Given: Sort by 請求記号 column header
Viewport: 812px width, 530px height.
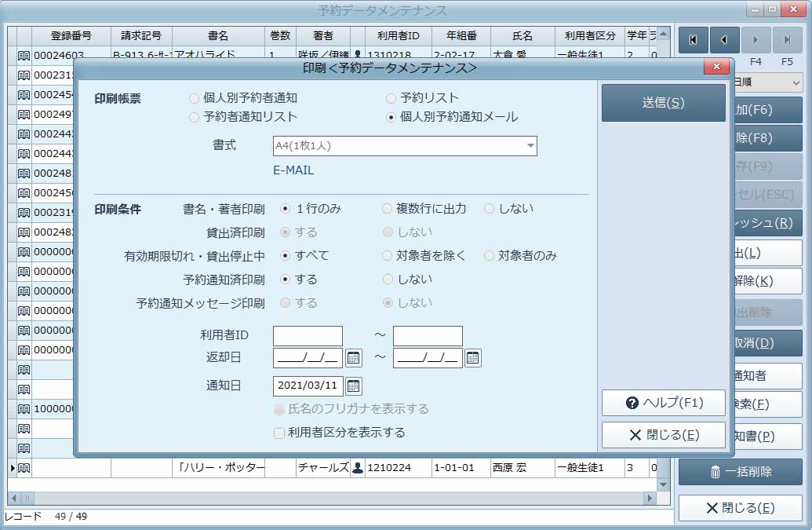Looking at the screenshot, I should point(141,36).
